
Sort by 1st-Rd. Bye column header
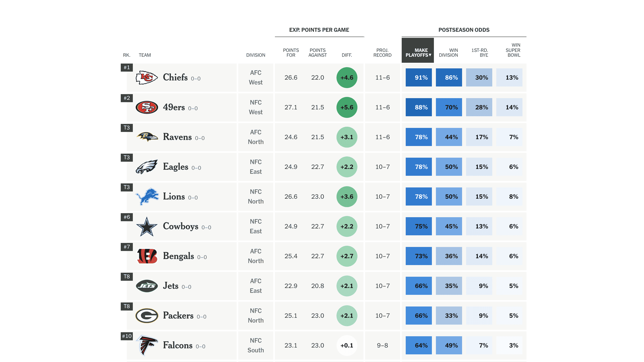480,52
